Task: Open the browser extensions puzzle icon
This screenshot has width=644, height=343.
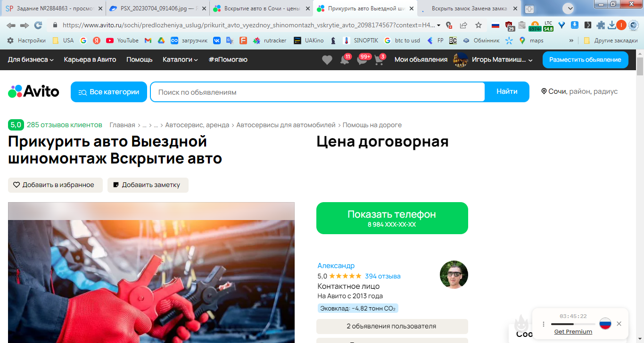Action: tap(601, 25)
